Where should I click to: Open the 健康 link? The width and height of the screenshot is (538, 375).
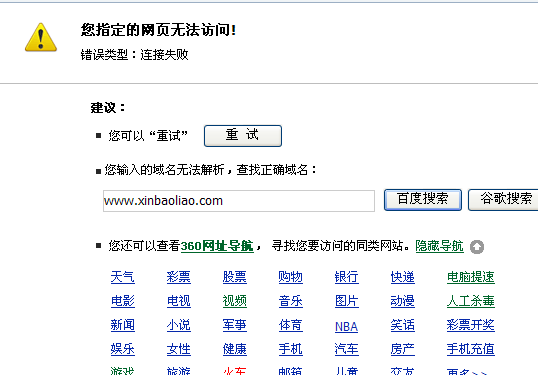tap(235, 349)
